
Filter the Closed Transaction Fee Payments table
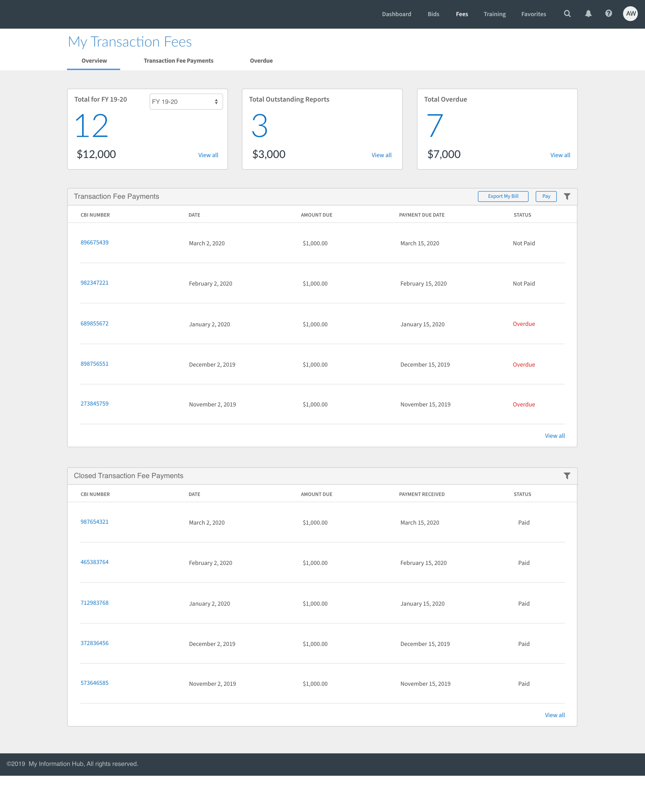[567, 476]
